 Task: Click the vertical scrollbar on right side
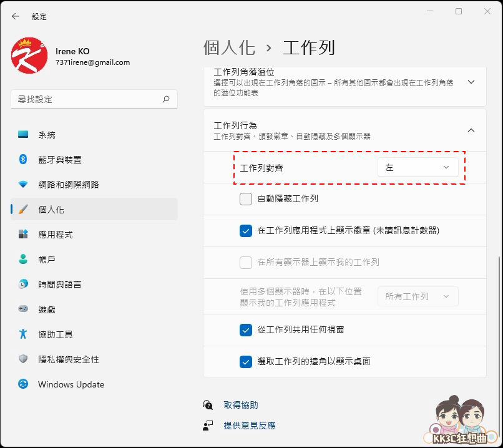tap(498, 312)
